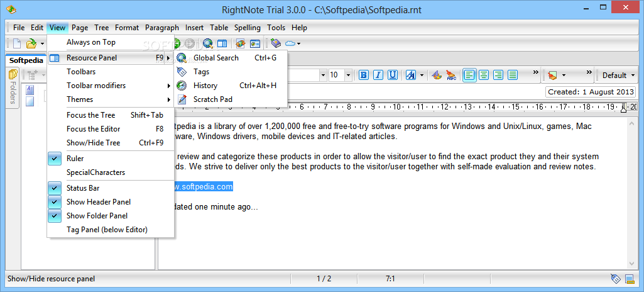
Task: Click the globe sync icon in main toolbar
Action: pyautogui.click(x=240, y=43)
